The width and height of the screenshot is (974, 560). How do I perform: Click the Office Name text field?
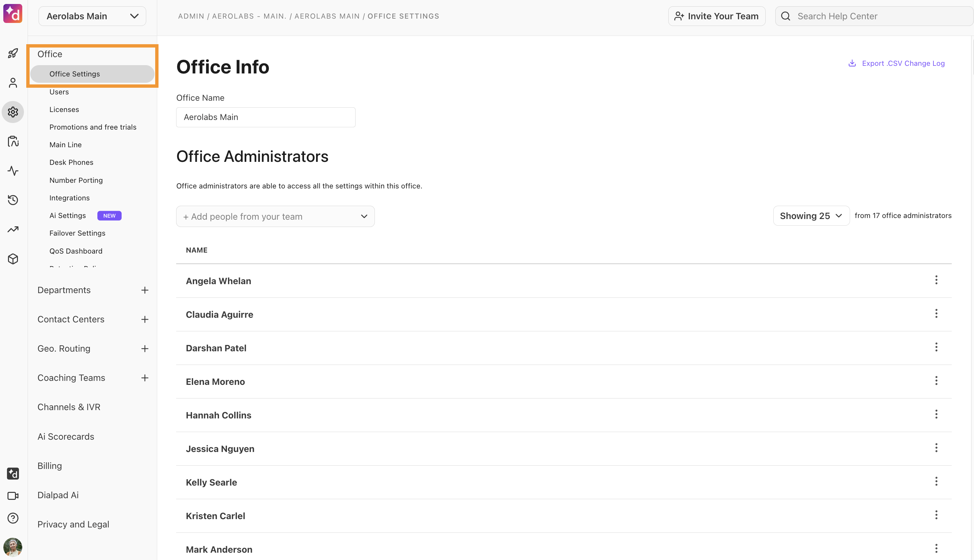tap(266, 117)
